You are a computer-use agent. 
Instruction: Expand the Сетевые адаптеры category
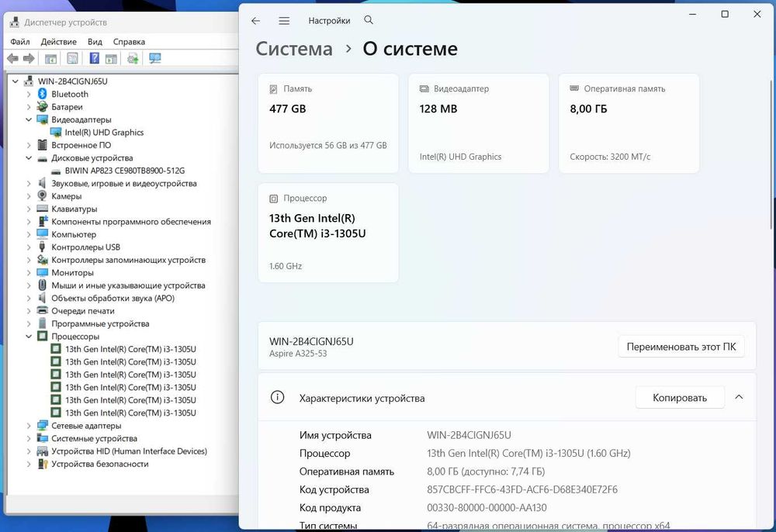(x=28, y=426)
